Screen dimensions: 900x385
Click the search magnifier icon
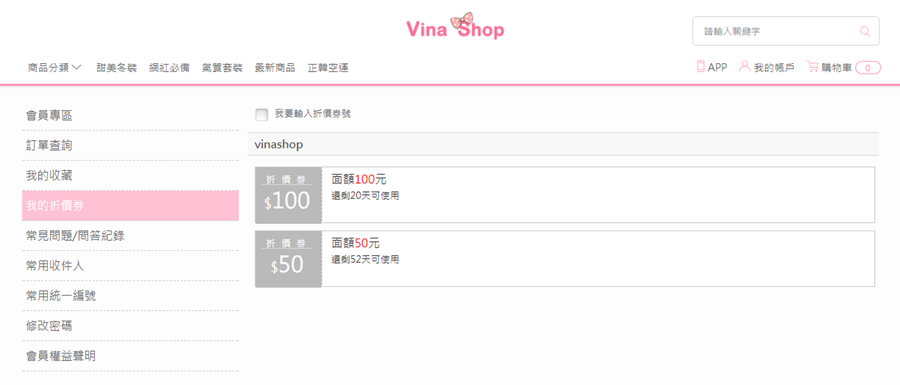point(865,31)
